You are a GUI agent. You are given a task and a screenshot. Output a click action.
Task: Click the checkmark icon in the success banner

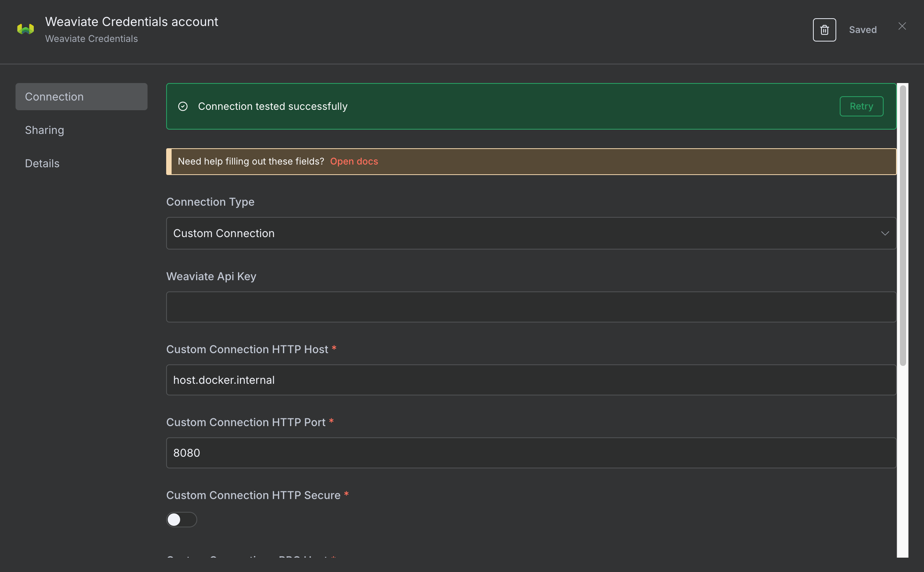pos(183,106)
